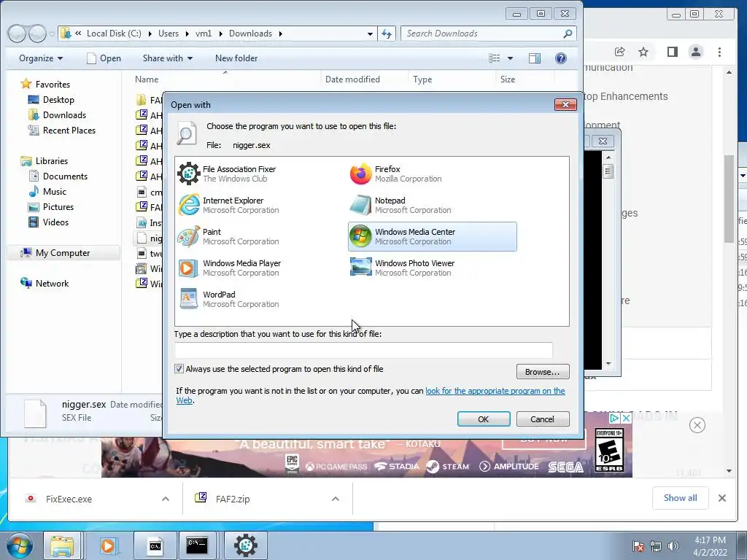The image size is (747, 560).
Task: Toggle the Explorer preview pane icon
Action: tap(535, 58)
